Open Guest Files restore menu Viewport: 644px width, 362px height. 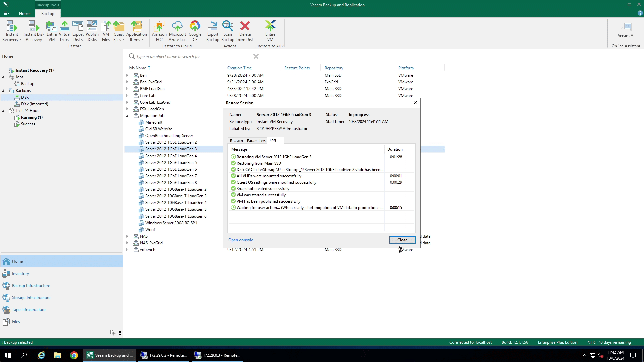[x=119, y=31]
